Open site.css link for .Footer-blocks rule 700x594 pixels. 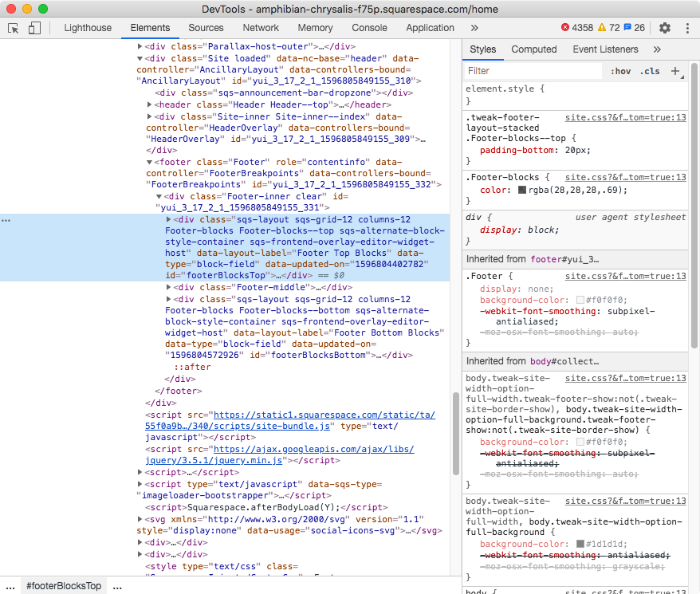[625, 177]
